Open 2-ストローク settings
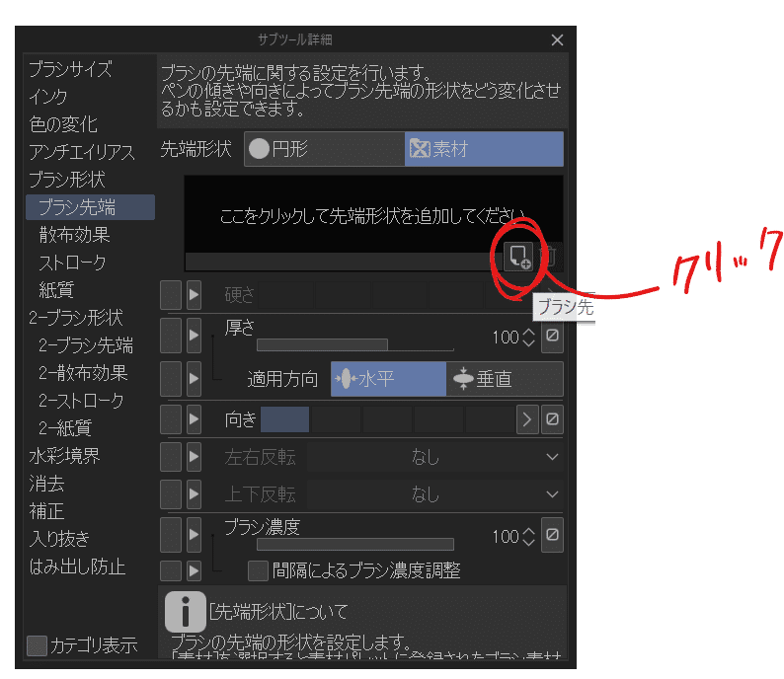This screenshot has height=679, width=784. 81,401
